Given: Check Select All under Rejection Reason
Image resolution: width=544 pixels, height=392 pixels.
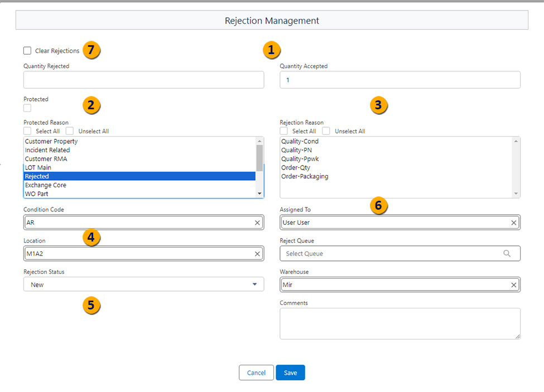Looking at the screenshot, I should point(284,131).
